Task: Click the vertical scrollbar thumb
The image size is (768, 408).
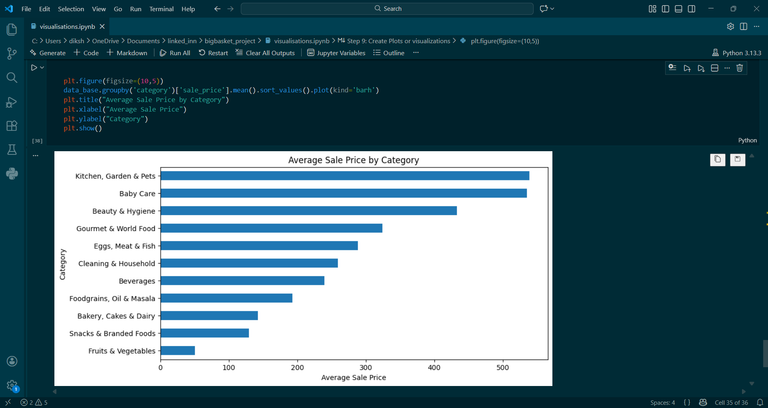Action: [765, 353]
